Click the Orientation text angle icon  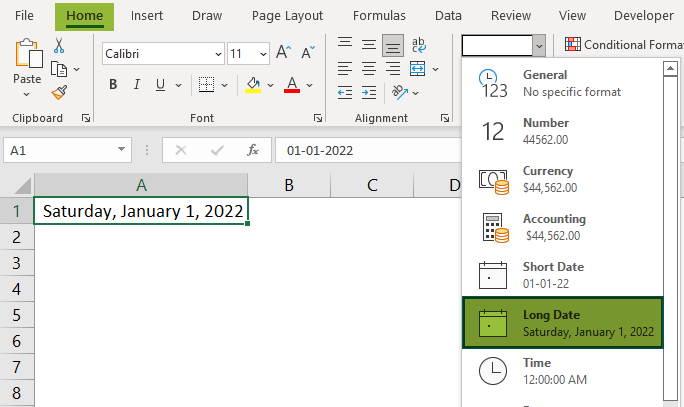pos(400,92)
